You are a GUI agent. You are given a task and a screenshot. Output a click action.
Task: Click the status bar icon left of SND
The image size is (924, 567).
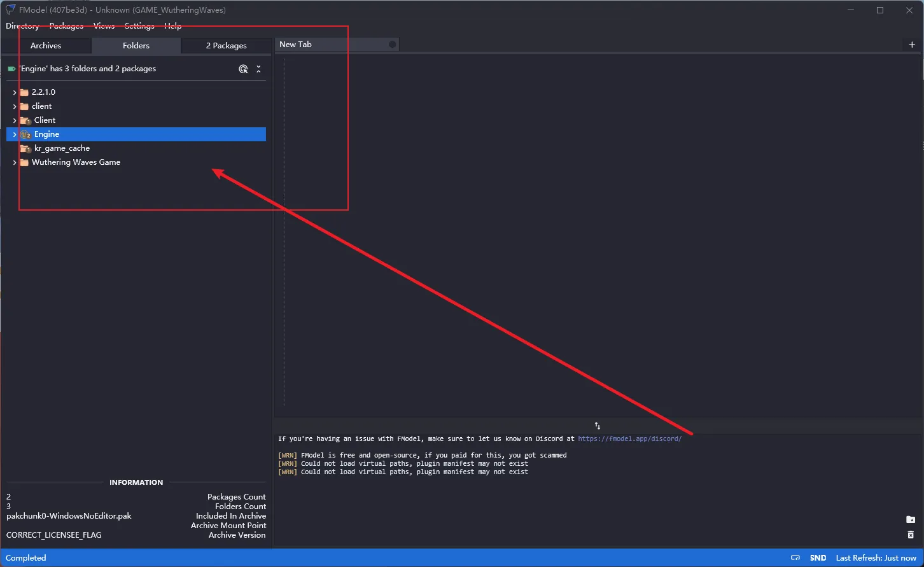pos(795,558)
